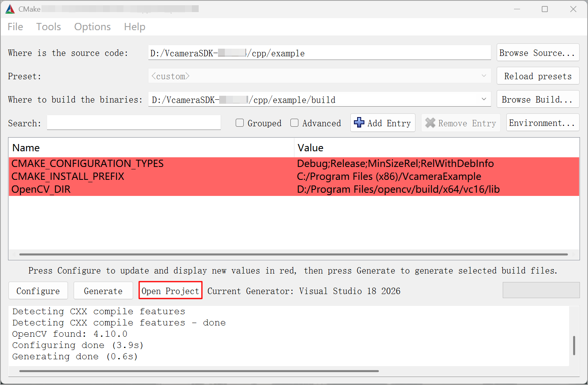
Task: Click the 'Generating done (0.6s)' log line
Action: tap(75, 356)
